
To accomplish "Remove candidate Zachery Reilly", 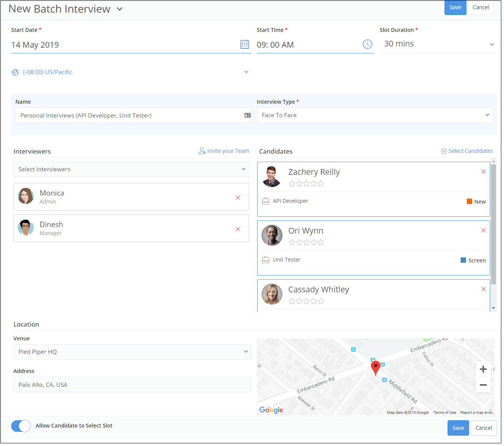I will 483,172.
